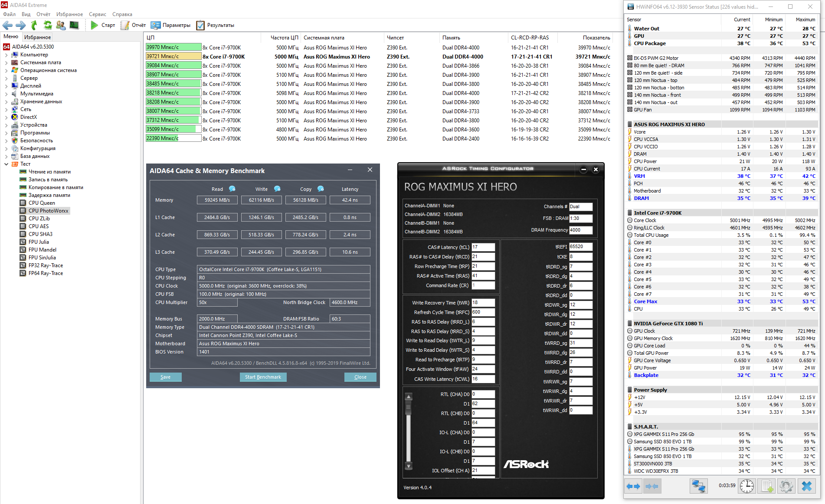Switch to the Меню tab in sidebar
The height and width of the screenshot is (504, 825).
(x=11, y=36)
